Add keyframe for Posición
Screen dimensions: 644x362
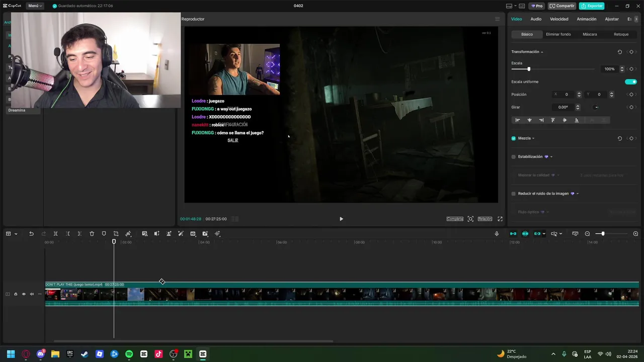click(631, 95)
